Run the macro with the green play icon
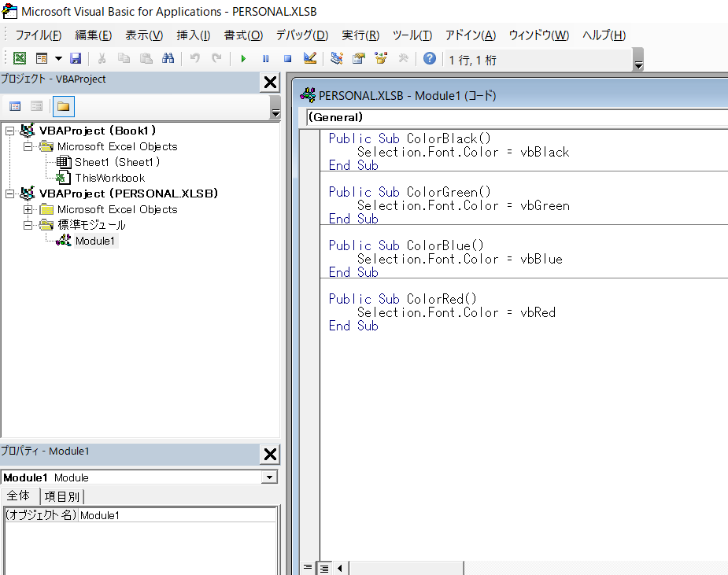728x575 pixels. point(243,59)
